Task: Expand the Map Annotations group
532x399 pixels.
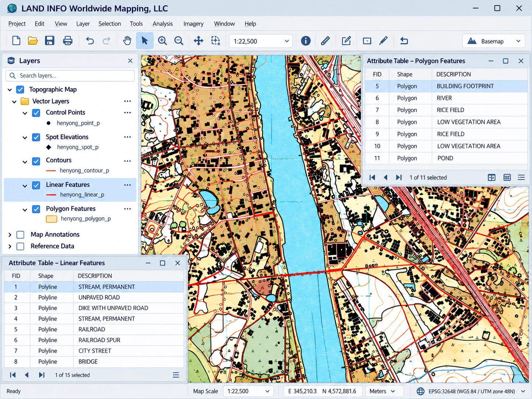Action: pyautogui.click(x=10, y=235)
